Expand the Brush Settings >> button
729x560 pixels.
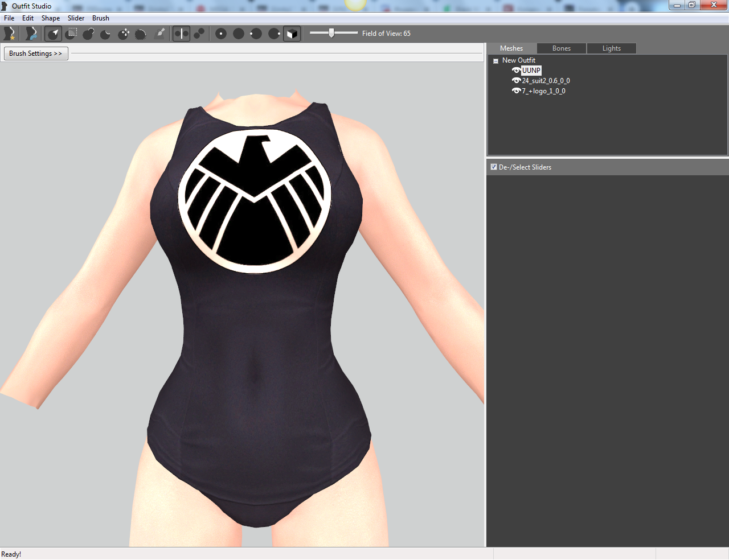point(36,53)
